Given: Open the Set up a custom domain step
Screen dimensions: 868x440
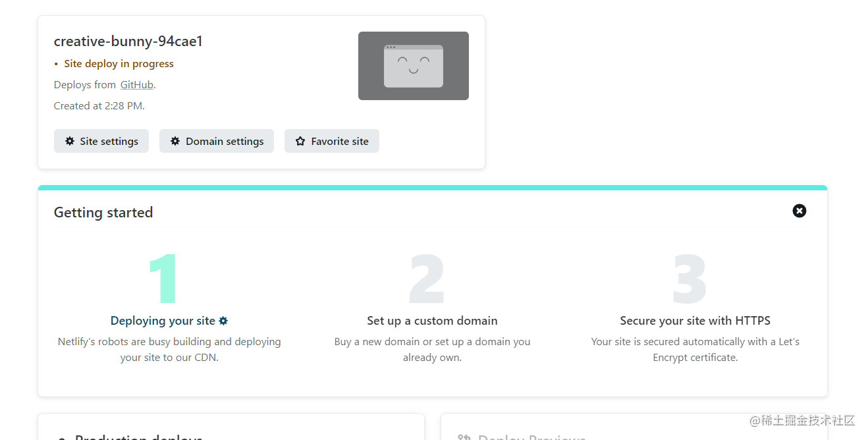Looking at the screenshot, I should click(432, 321).
